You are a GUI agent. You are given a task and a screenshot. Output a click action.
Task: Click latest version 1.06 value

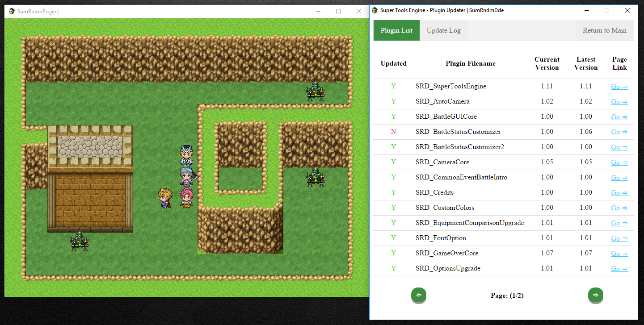click(586, 132)
